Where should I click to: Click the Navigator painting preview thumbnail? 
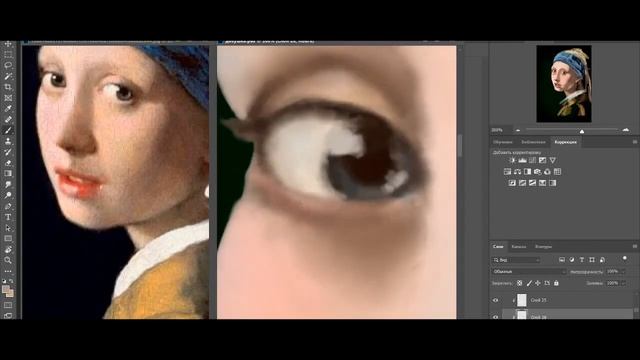pyautogui.click(x=564, y=84)
